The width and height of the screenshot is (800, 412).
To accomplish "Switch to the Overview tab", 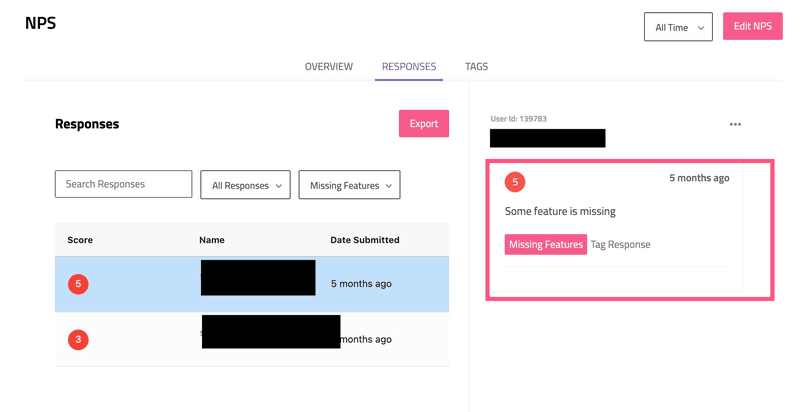I will 328,67.
